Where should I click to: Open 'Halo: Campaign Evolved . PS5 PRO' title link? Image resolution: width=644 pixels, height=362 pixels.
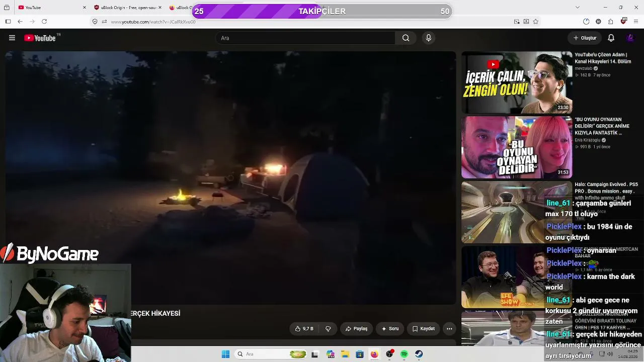pyautogui.click(x=606, y=191)
